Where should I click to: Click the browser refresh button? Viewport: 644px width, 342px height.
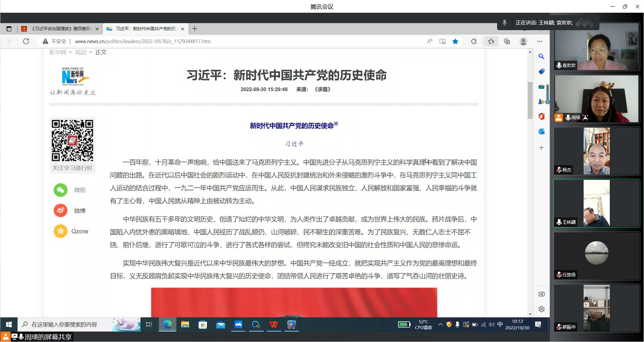[26, 41]
